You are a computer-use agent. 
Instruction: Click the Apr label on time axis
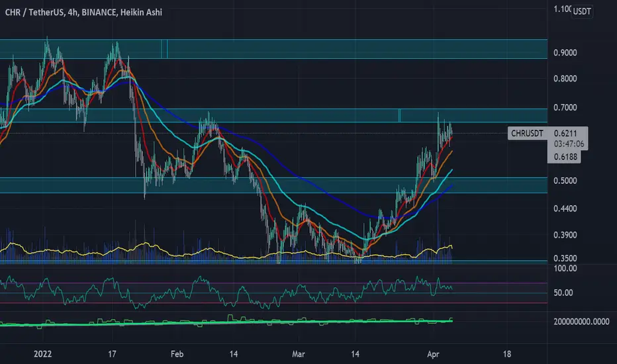pyautogui.click(x=433, y=354)
